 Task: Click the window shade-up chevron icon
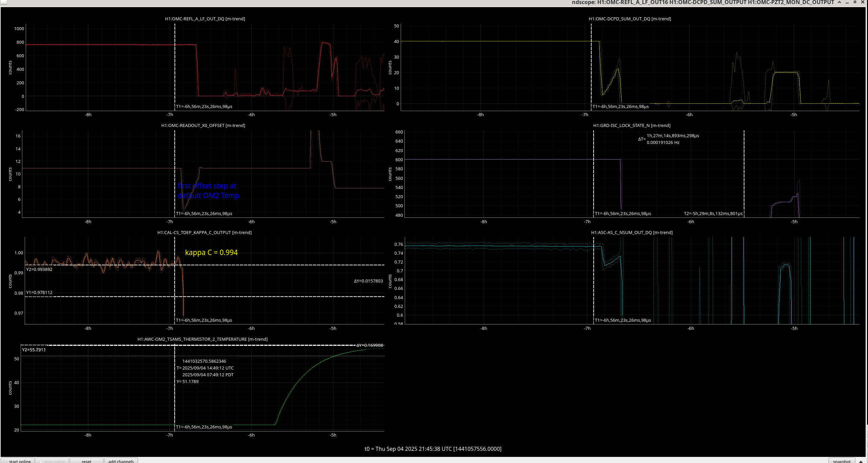(839, 2)
